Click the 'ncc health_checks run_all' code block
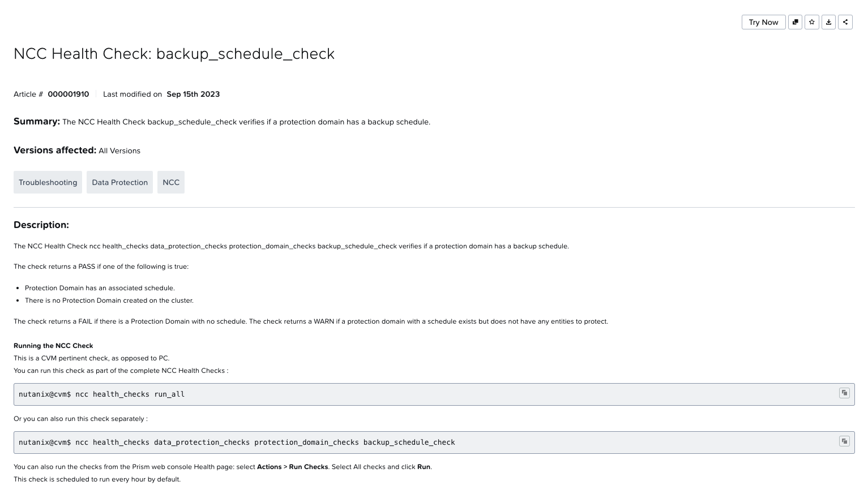868x494 pixels. click(434, 394)
